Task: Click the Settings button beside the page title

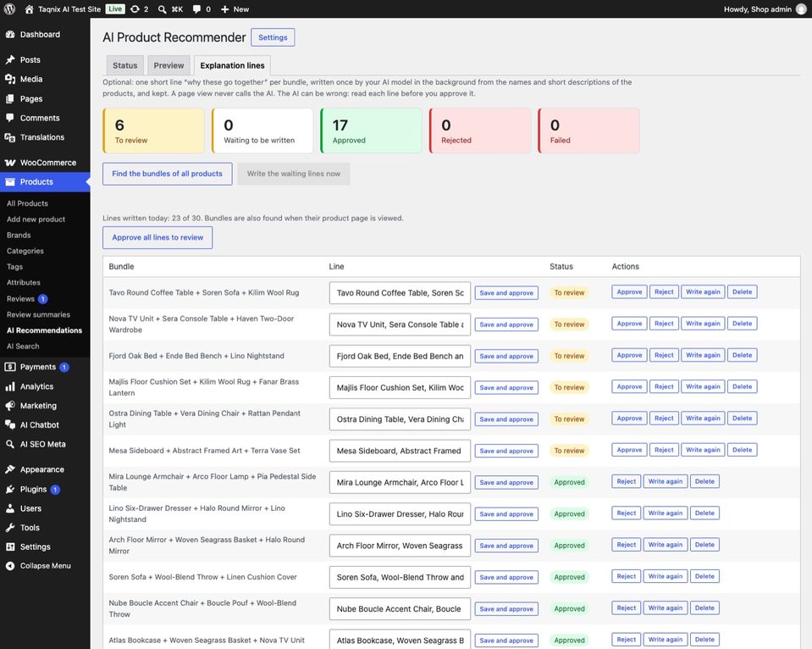Action: tap(273, 37)
